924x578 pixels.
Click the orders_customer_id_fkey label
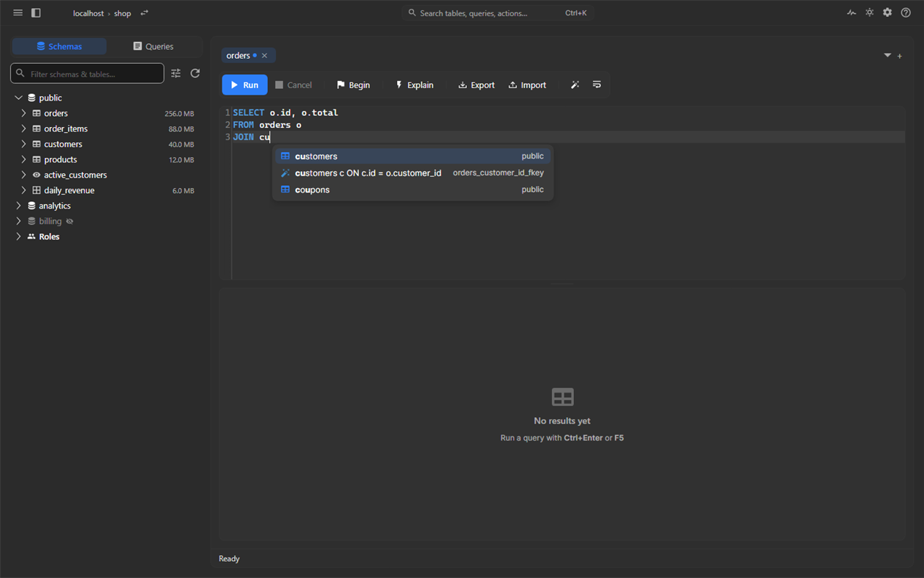pos(498,173)
